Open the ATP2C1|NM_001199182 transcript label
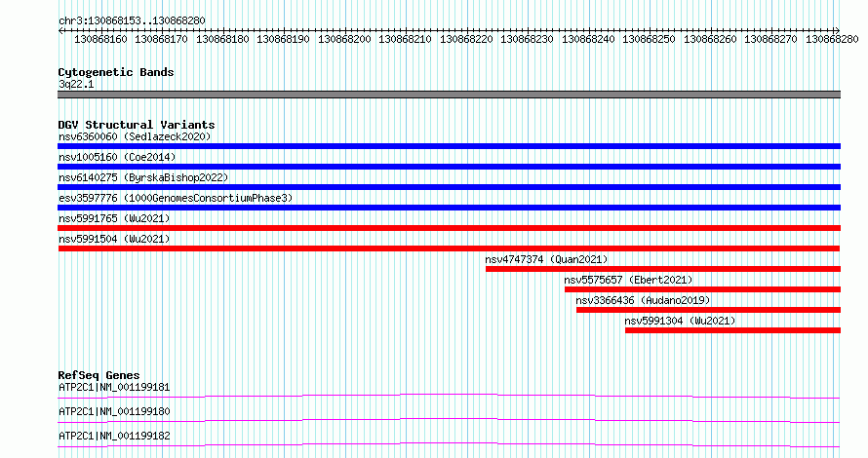868x458 pixels. 114,436
